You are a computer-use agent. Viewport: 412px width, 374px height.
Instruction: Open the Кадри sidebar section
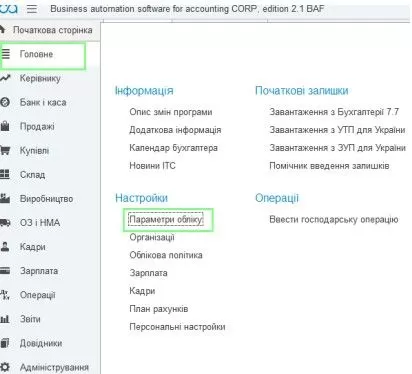tap(32, 247)
